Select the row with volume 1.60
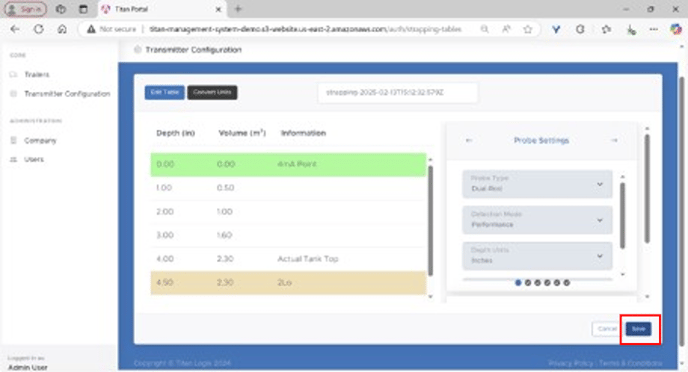Viewport: 688px width, 372px height. pos(288,235)
